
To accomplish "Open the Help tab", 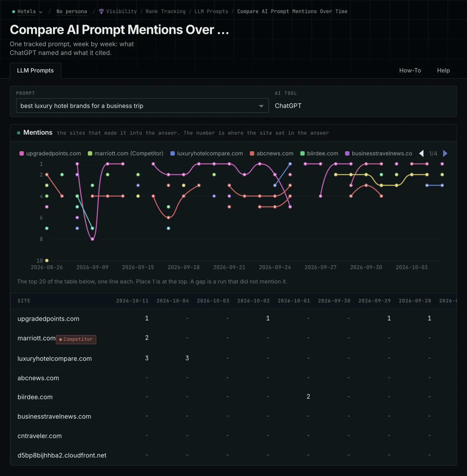I will tap(443, 71).
